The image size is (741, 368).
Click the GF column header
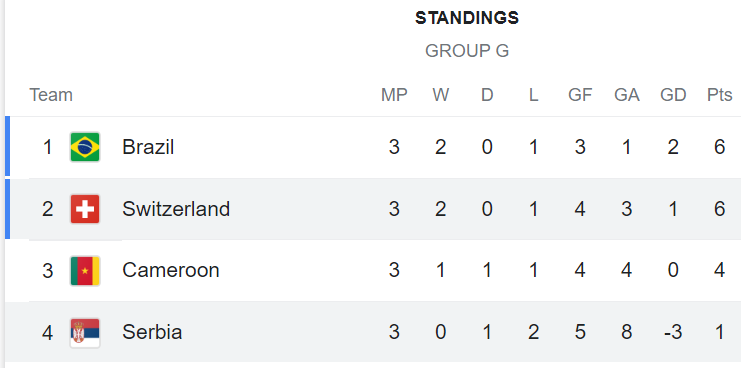click(x=580, y=95)
